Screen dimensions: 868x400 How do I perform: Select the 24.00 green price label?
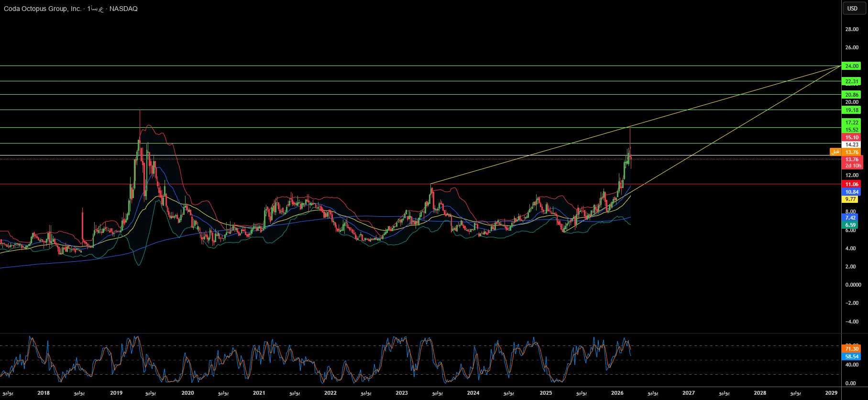point(852,66)
